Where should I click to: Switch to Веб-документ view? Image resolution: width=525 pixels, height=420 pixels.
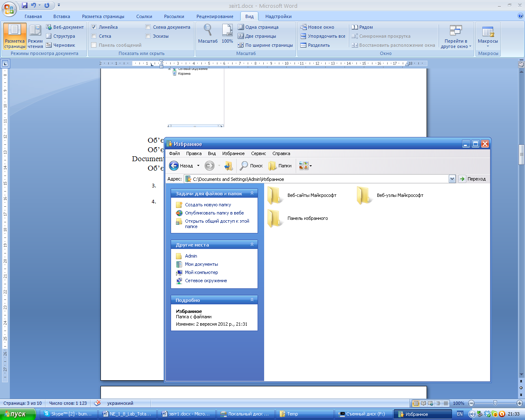tap(65, 27)
